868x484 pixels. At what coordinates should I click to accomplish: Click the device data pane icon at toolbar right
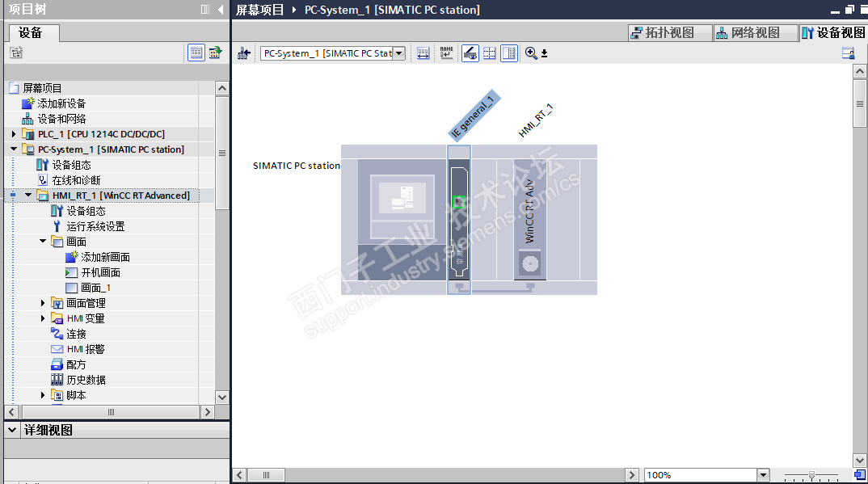click(848, 53)
